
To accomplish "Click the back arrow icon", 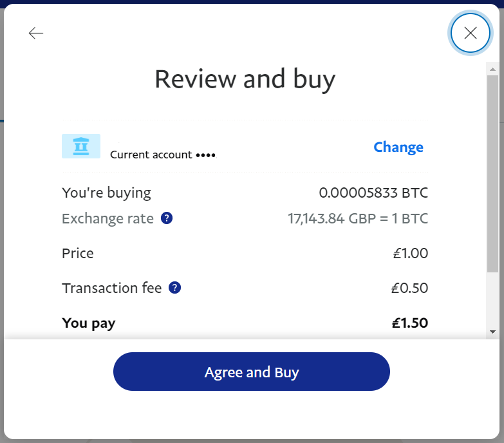I will click(36, 33).
